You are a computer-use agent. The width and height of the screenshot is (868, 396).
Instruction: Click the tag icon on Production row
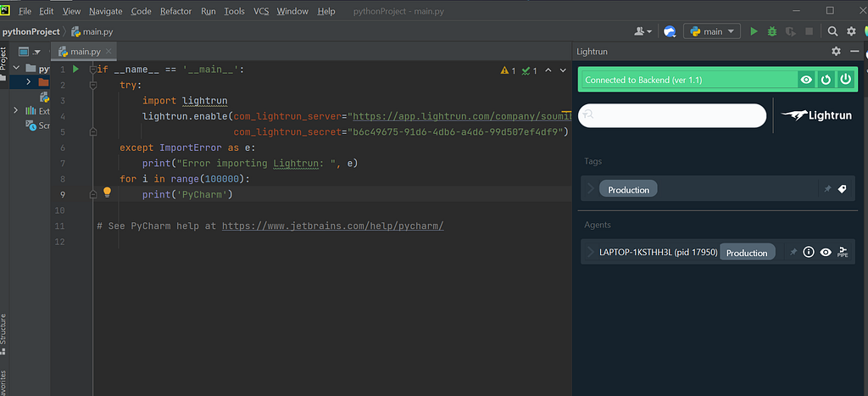click(x=842, y=189)
